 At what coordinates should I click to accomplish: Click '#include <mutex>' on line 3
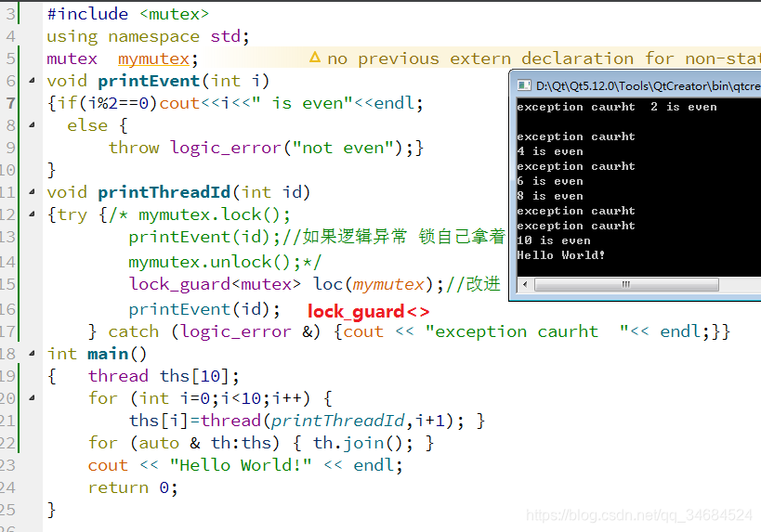pyautogui.click(x=128, y=14)
